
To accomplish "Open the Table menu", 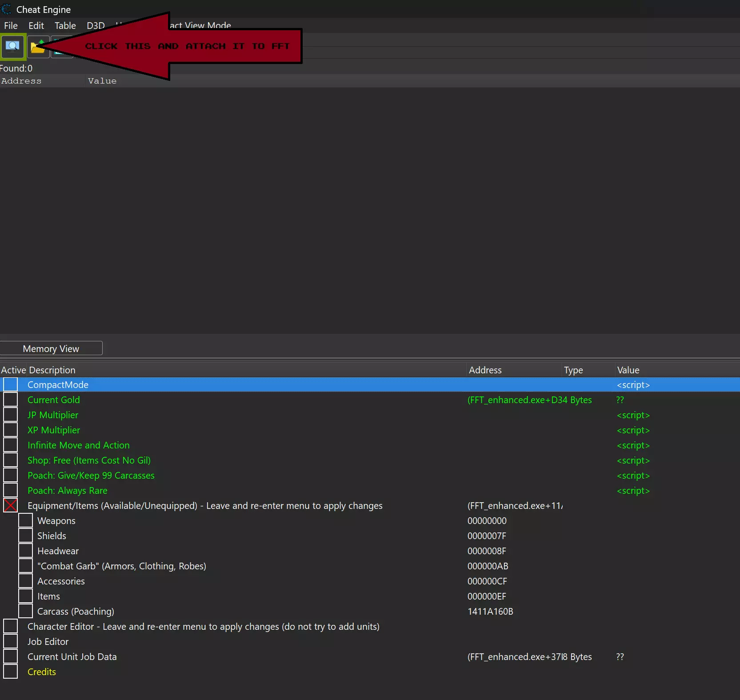I will coord(65,26).
